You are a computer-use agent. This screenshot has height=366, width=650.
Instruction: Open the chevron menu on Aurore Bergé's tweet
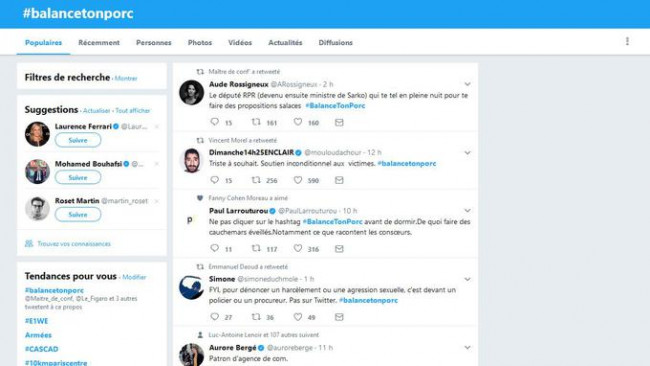click(x=467, y=347)
